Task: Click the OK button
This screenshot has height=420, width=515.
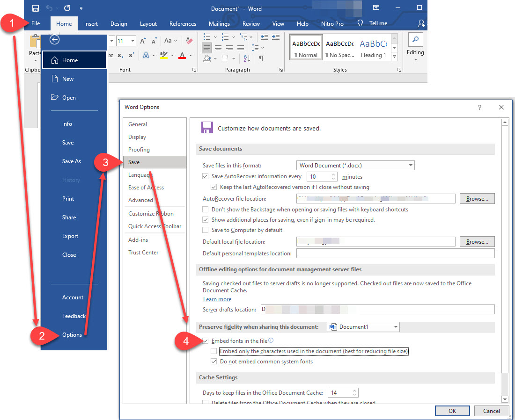Action: tap(452, 411)
